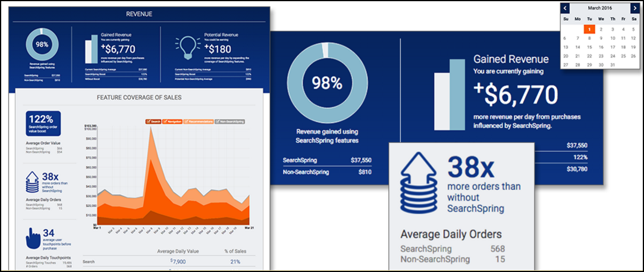644x272 pixels.
Task: Click the pointing hand touchpoints icon
Action: [34, 237]
